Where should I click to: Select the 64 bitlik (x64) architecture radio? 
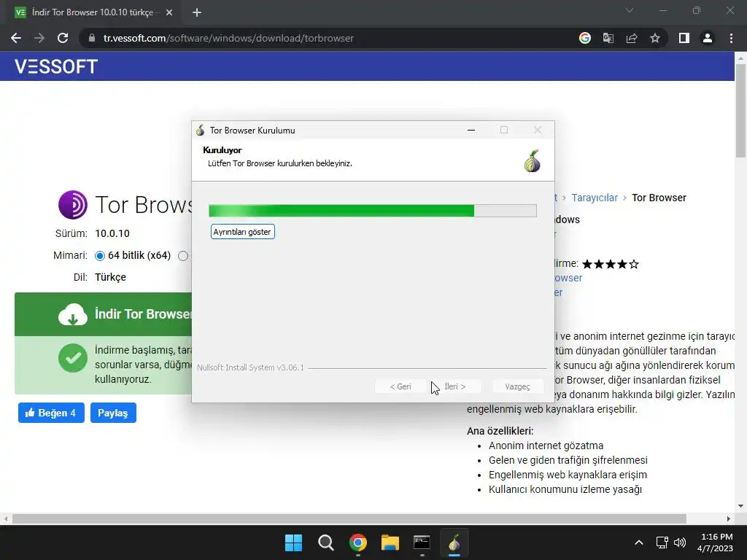point(99,256)
